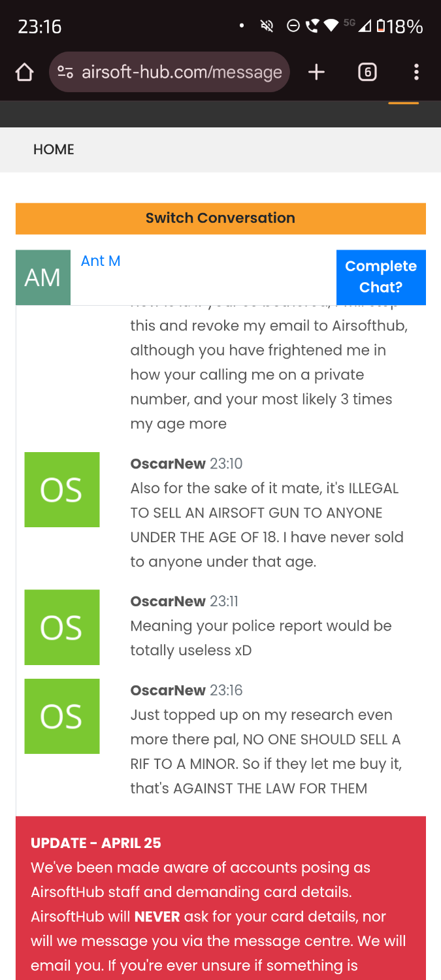Tap OscarNew's avatar on the 23:16 message

click(62, 716)
